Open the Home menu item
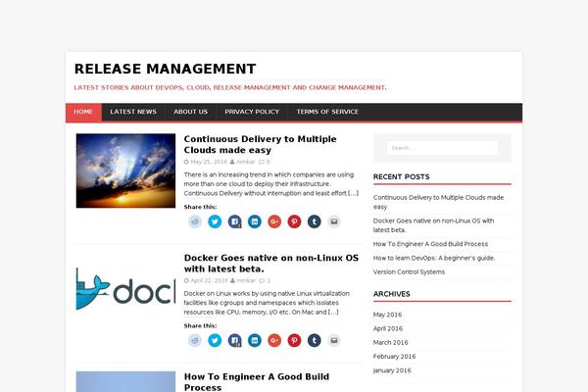This screenshot has height=392, width=588. point(83,112)
